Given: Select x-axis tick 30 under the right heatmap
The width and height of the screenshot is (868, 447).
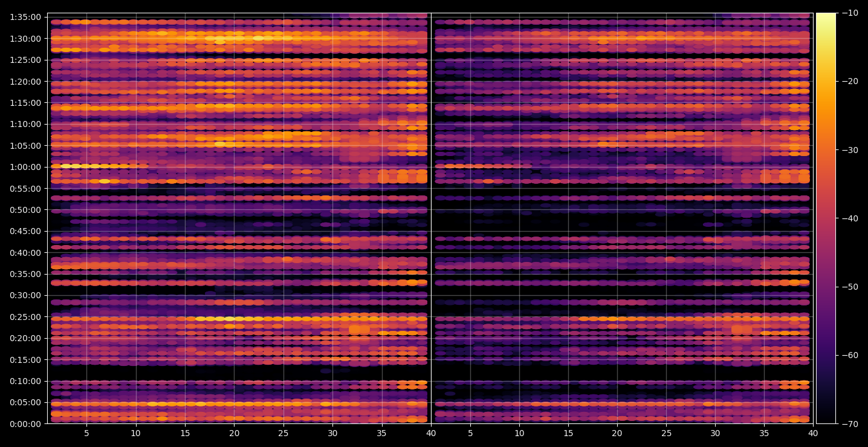Looking at the screenshot, I should (x=715, y=434).
